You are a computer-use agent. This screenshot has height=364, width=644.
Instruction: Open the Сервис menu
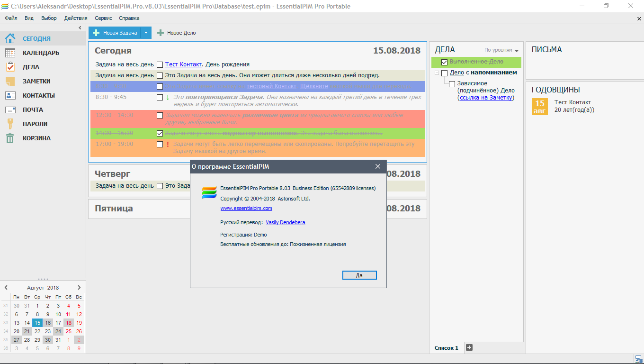pyautogui.click(x=103, y=18)
